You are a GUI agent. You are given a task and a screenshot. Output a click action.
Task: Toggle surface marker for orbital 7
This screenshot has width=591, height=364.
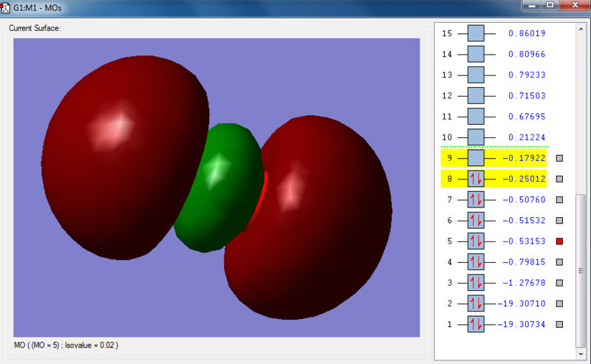pos(560,199)
